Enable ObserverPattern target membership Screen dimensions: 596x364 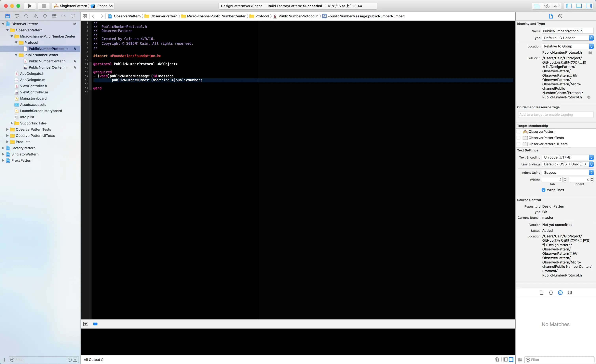tap(518, 132)
